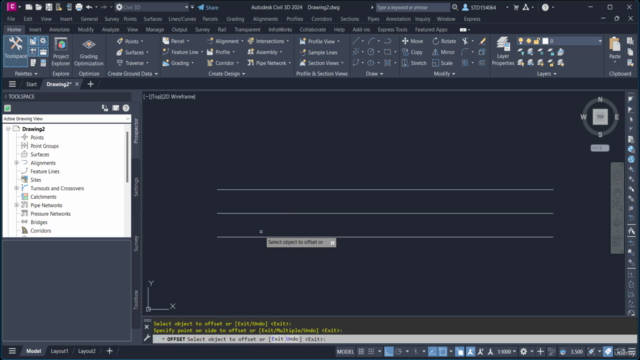Image resolution: width=640 pixels, height=360 pixels.
Task: Select the Rectangle draw tool
Action: point(387,52)
